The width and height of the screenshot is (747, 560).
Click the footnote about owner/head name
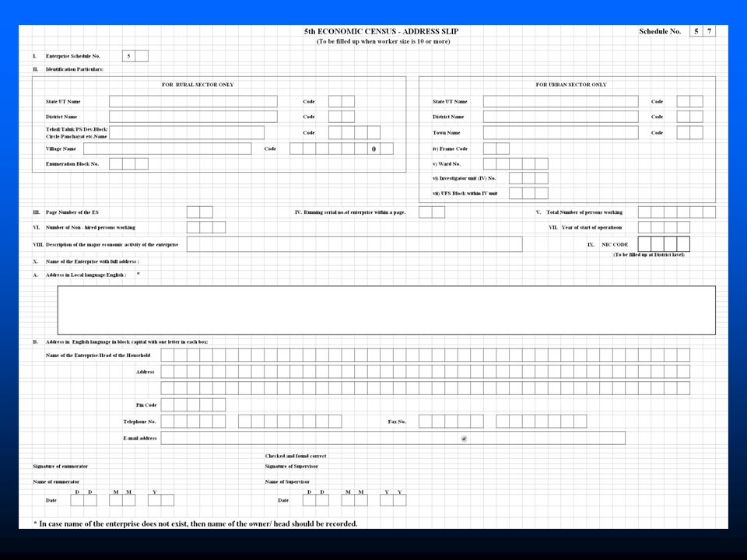(x=195, y=523)
